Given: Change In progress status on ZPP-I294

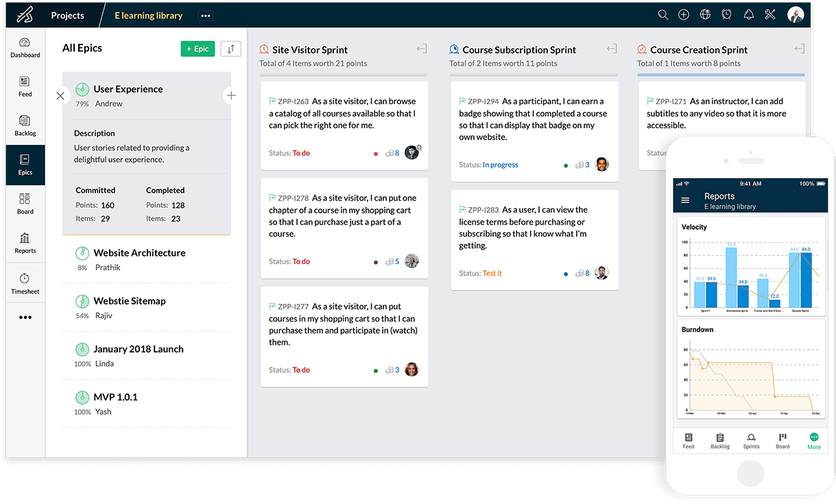Looking at the screenshot, I should coord(500,165).
